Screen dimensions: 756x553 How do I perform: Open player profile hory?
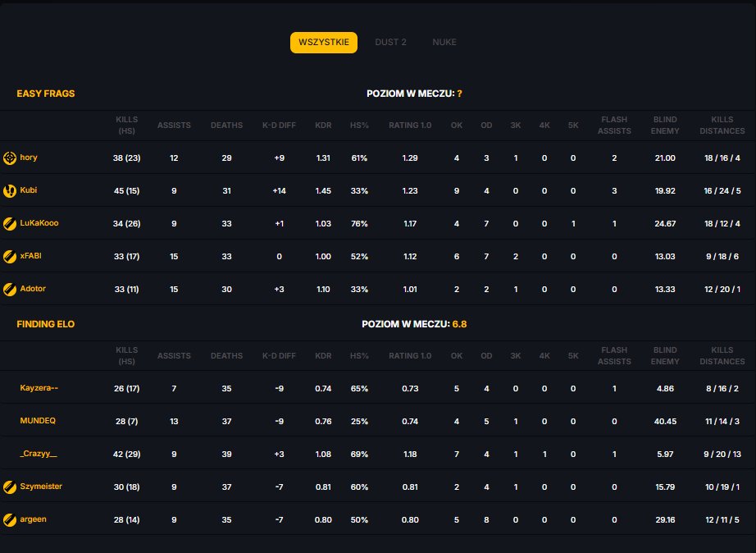tap(29, 158)
